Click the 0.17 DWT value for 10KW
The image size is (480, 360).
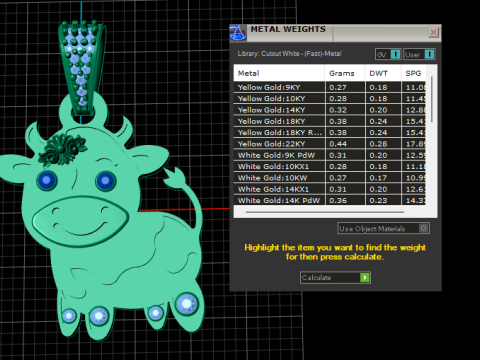pos(378,178)
